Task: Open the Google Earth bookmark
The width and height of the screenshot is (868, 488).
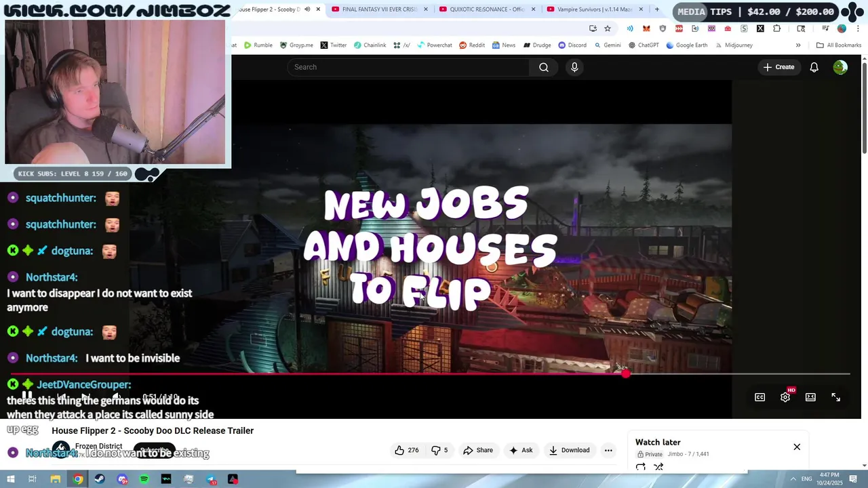Action: (x=687, y=45)
